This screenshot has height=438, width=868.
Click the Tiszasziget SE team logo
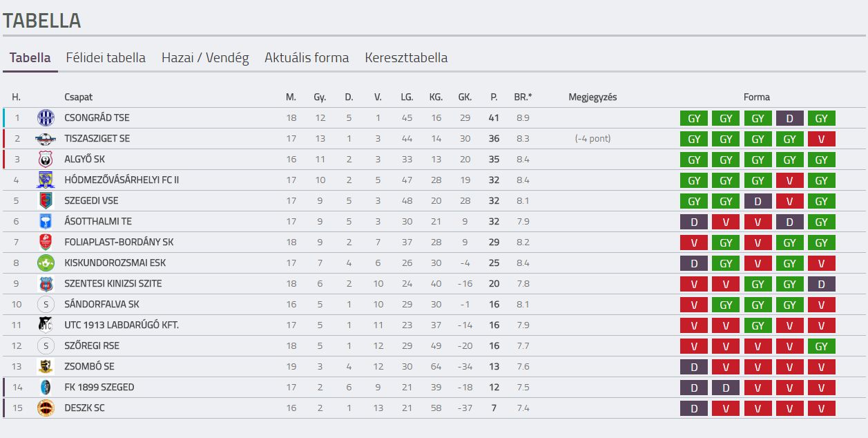pyautogui.click(x=46, y=138)
